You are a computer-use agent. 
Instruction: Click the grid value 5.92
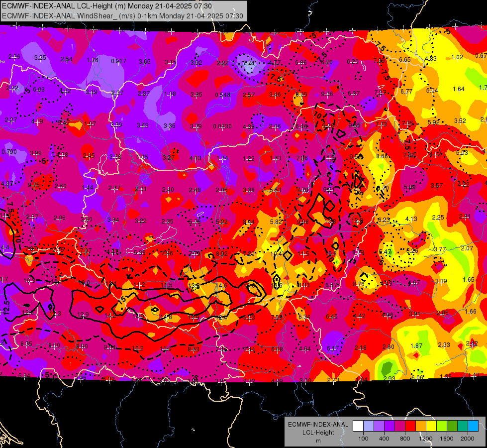click(x=434, y=122)
